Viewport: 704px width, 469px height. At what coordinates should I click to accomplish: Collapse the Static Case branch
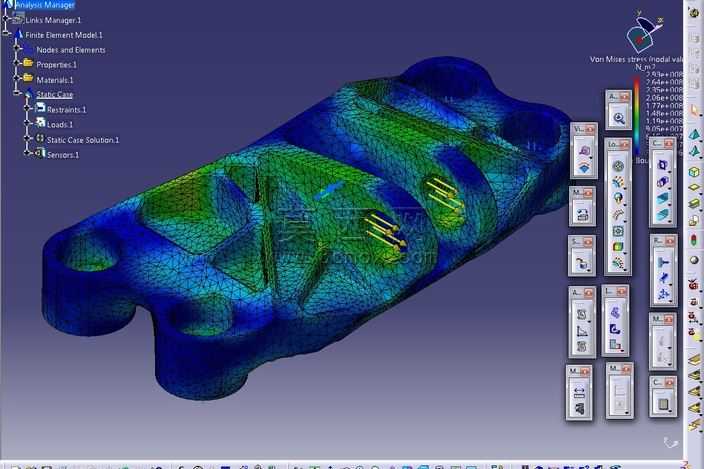click(x=17, y=92)
